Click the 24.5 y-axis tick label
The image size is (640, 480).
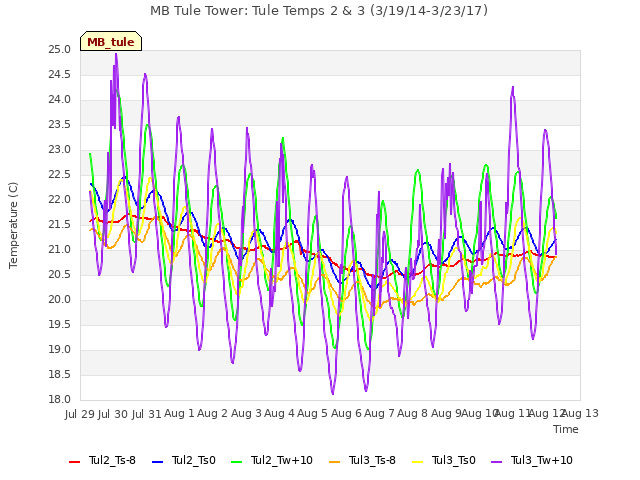(60, 75)
